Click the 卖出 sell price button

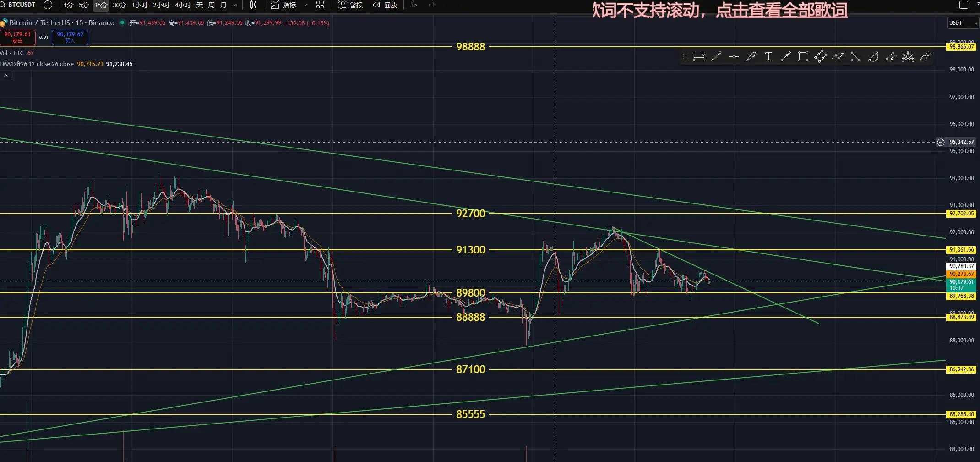click(x=17, y=37)
